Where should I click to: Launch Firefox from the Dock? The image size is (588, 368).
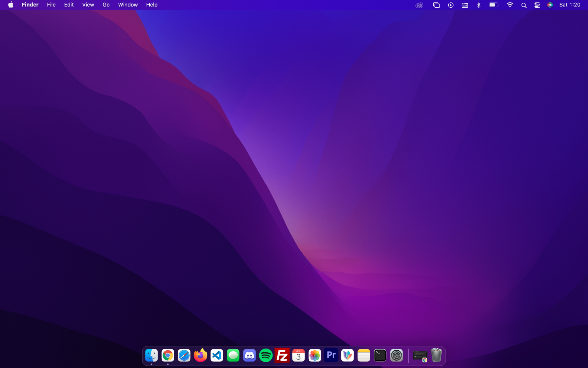[x=201, y=355]
